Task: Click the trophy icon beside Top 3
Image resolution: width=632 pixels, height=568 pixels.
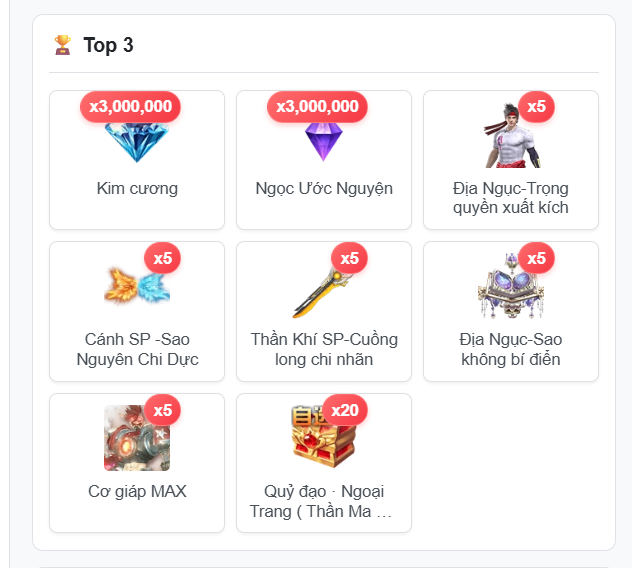Action: pos(62,45)
